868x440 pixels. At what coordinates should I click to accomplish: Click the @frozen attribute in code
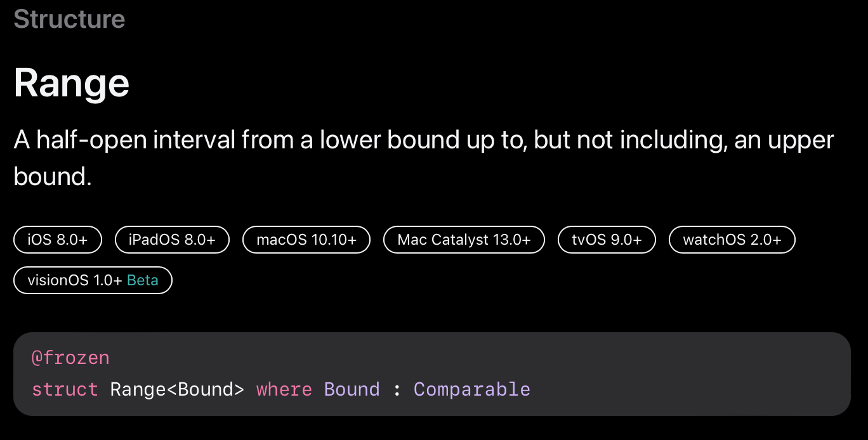coord(70,358)
